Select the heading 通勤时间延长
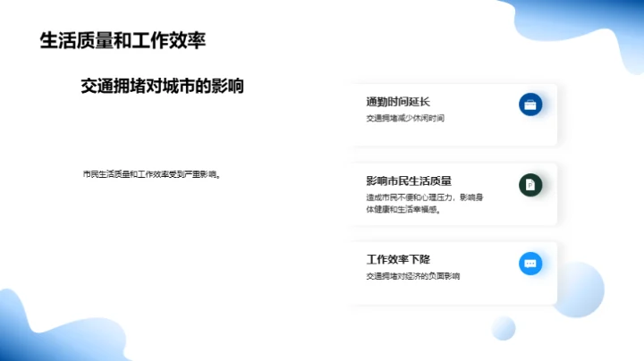Screen dimensions: 644x361 coord(398,101)
